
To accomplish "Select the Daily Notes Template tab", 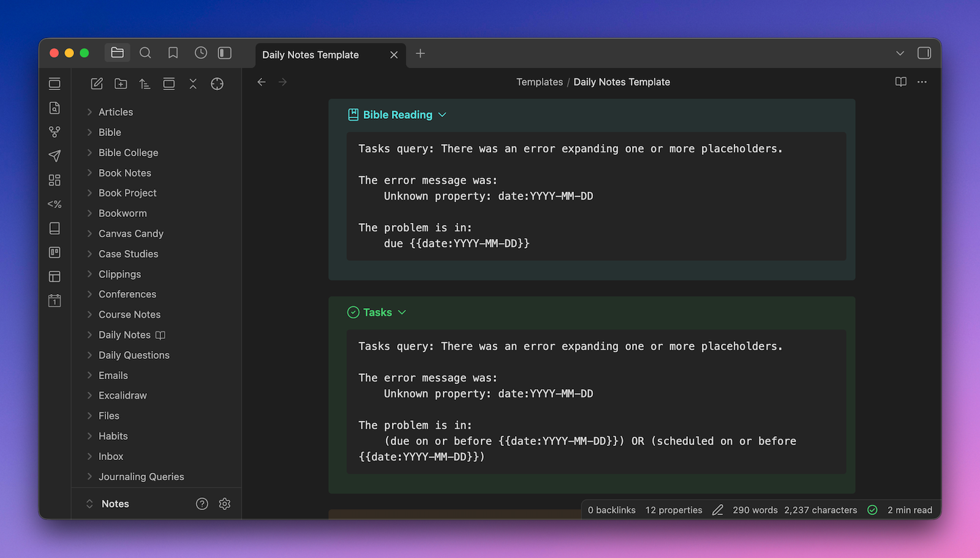I will (311, 55).
